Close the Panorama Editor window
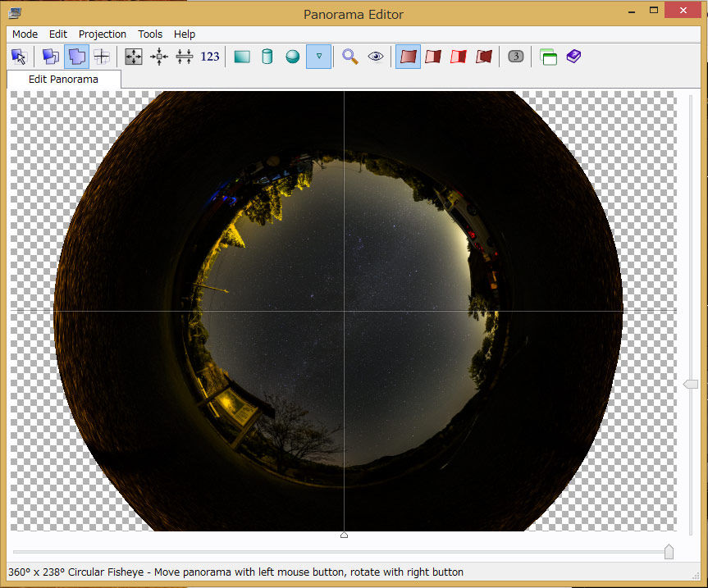 (683, 10)
